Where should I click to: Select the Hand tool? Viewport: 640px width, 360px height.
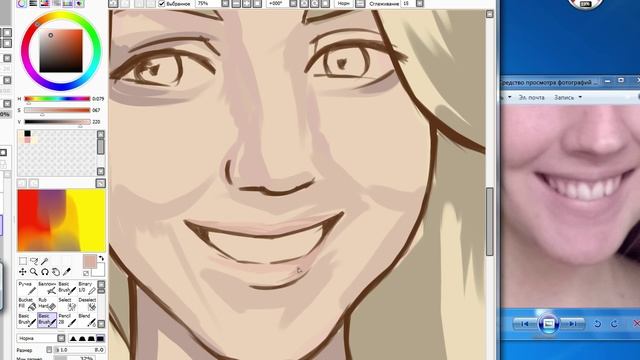(56, 271)
